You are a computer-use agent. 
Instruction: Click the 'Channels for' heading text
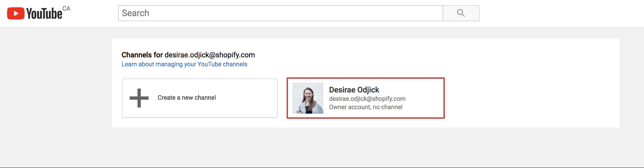(142, 55)
